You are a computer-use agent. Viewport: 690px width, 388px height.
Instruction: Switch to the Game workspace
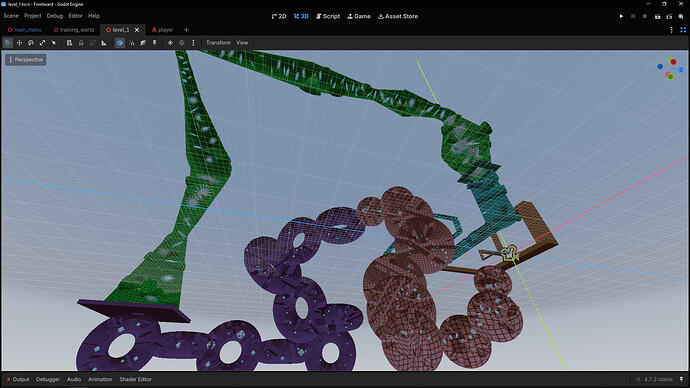359,16
